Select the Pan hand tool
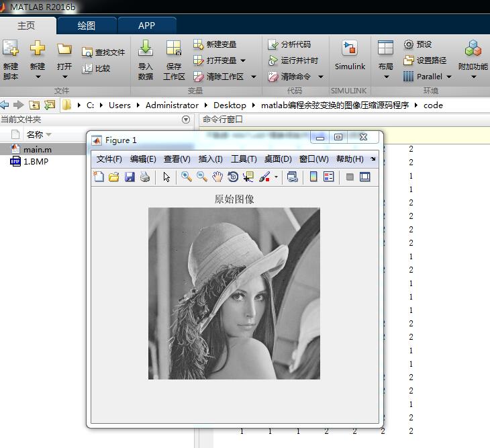Viewport: 490px width, 448px height. point(217,177)
